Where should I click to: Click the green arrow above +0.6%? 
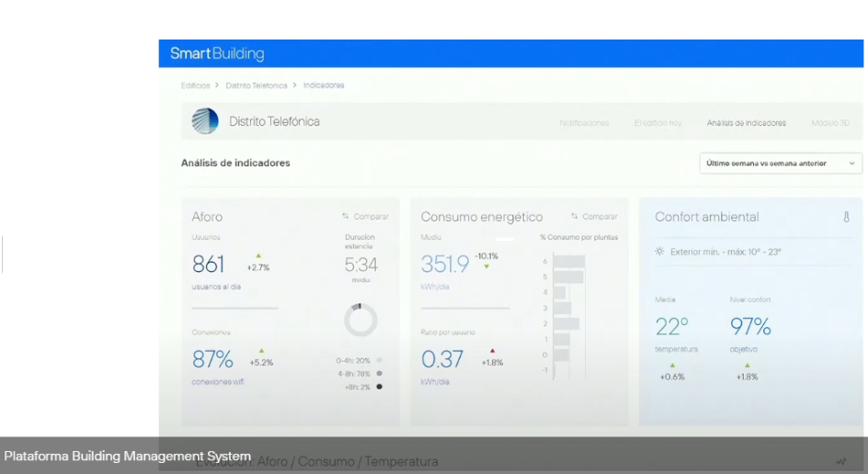point(672,366)
